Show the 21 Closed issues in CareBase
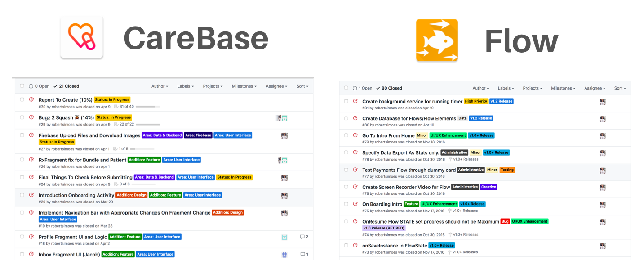This screenshot has width=644, height=269. point(66,86)
